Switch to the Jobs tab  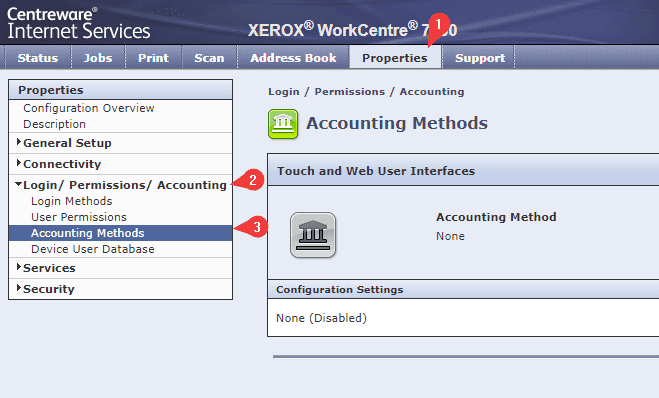tap(98, 58)
